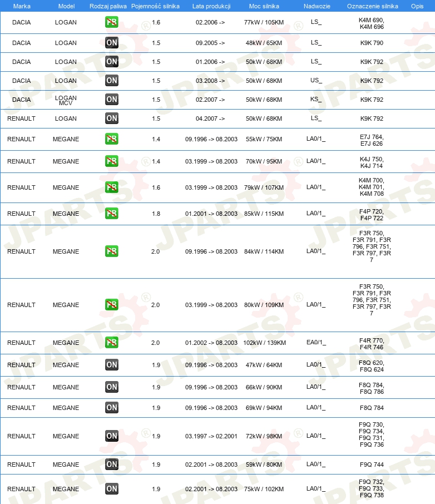The image size is (435, 504).
Task: Click RENAULT in the LOGAN 04.2007 row
Action: tap(21, 118)
